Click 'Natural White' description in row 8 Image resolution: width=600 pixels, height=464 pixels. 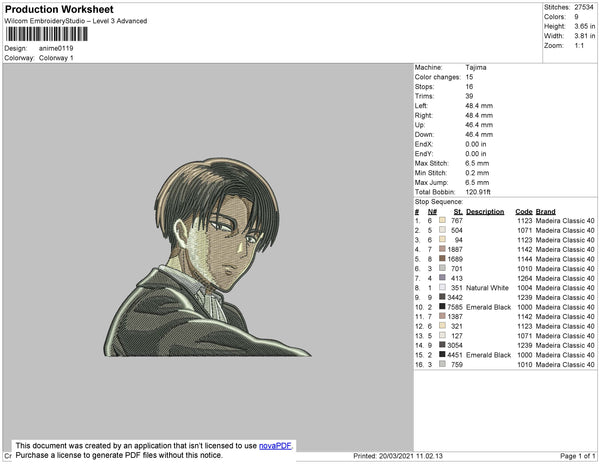(488, 288)
